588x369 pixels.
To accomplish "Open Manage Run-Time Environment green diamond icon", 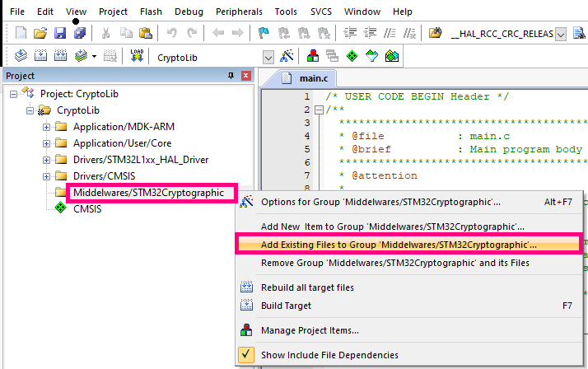I will tap(352, 56).
